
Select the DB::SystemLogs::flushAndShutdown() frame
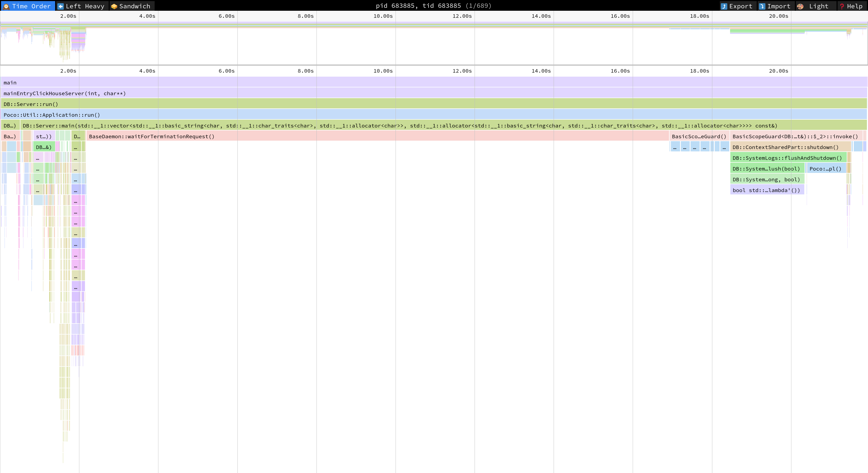(787, 158)
